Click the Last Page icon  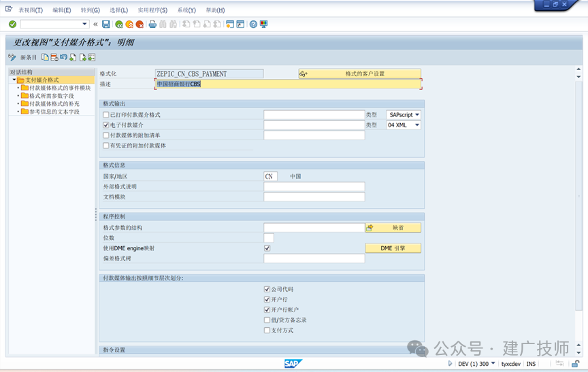pos(217,24)
